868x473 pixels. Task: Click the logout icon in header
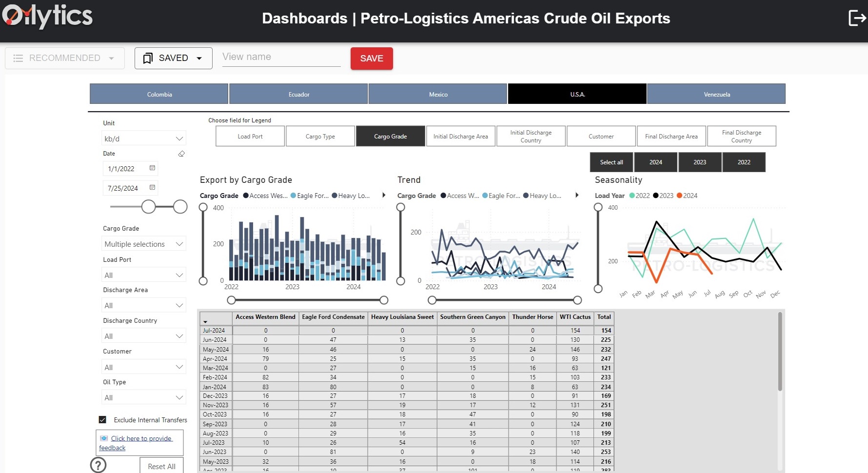pyautogui.click(x=857, y=18)
